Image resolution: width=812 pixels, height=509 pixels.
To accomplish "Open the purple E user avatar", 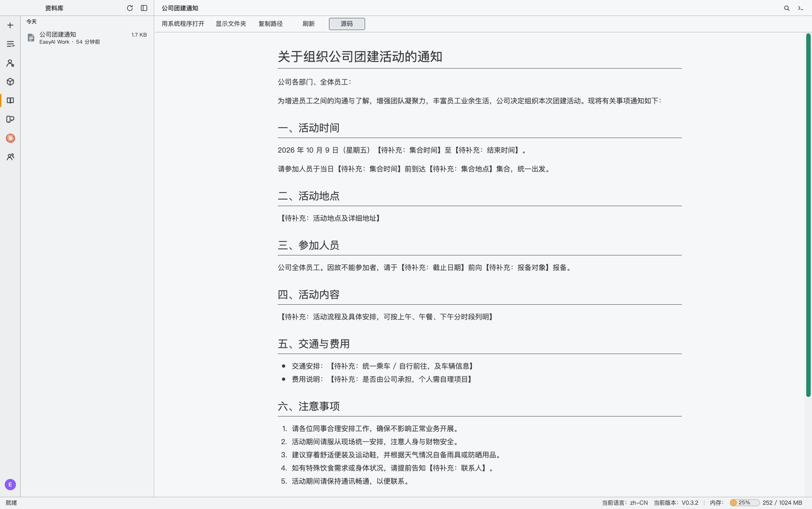I will pos(10,485).
